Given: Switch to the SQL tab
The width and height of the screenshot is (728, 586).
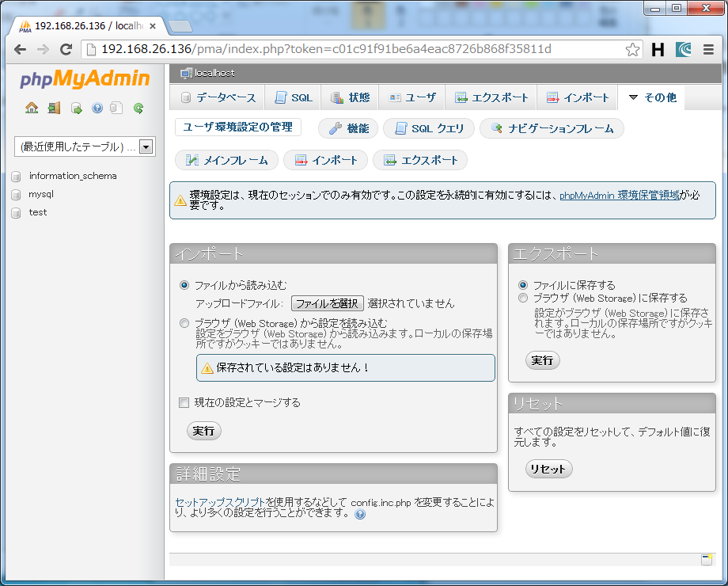Looking at the screenshot, I should 294,97.
